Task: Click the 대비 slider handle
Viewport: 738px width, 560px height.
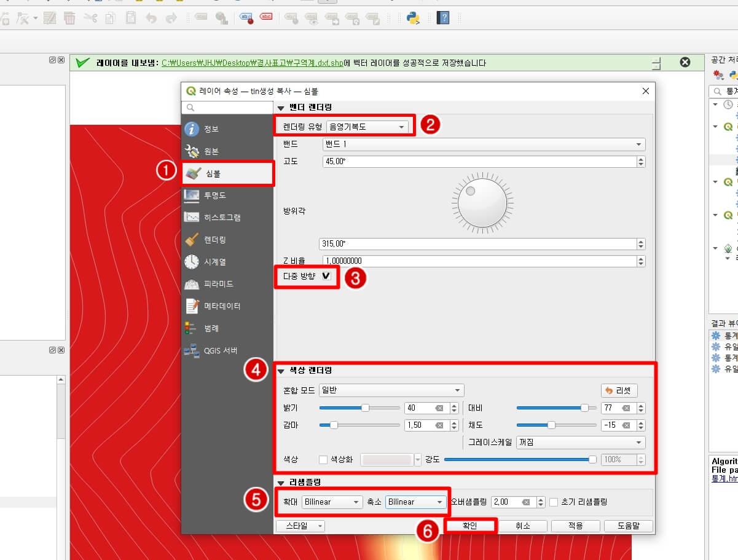Action: (x=585, y=408)
